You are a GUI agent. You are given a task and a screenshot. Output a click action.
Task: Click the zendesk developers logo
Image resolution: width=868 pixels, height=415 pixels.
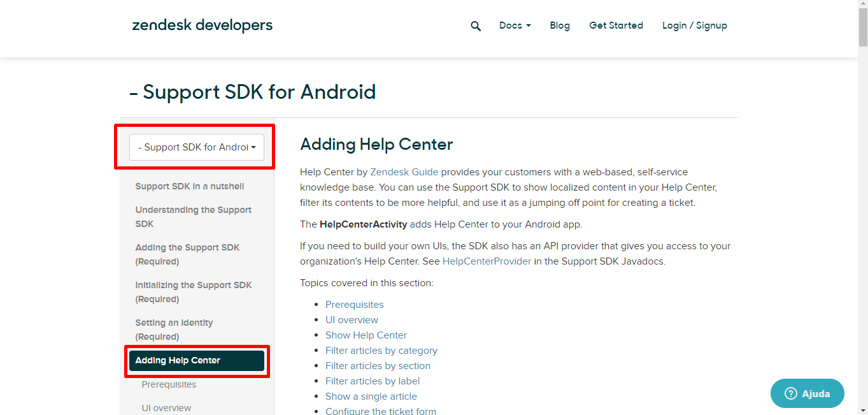tap(203, 25)
